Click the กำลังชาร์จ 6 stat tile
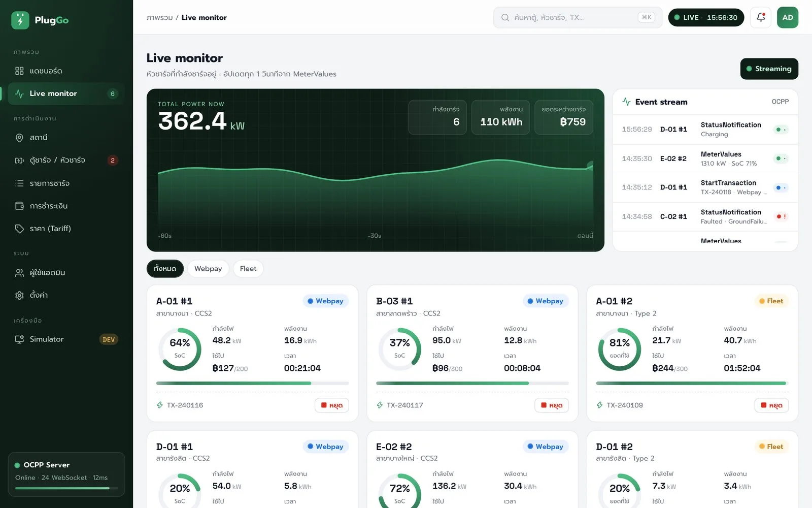Viewport: 812px width, 508px height. point(437,117)
